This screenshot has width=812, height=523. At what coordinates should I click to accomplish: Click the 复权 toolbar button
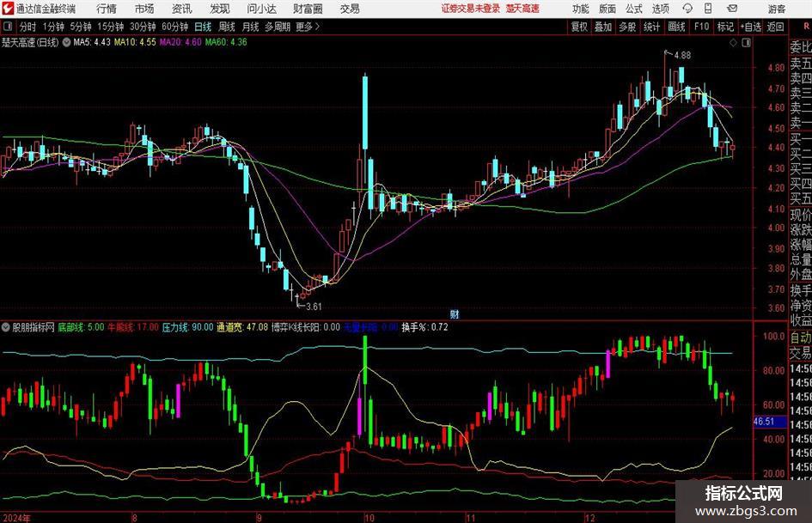tap(579, 27)
